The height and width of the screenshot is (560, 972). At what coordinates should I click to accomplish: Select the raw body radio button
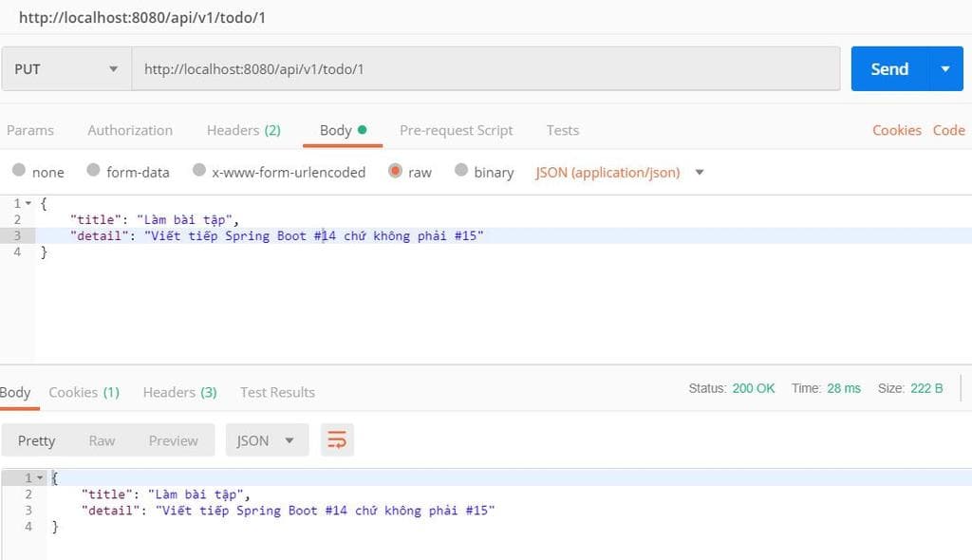[x=395, y=170]
